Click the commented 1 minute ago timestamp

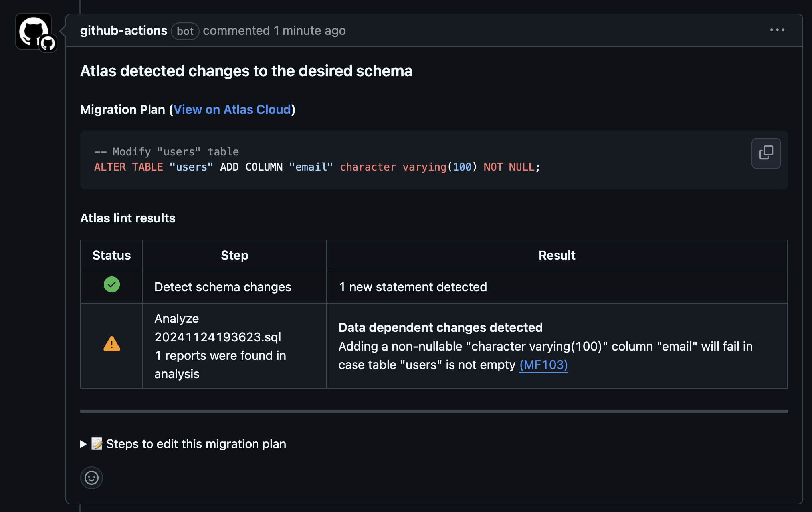(274, 30)
